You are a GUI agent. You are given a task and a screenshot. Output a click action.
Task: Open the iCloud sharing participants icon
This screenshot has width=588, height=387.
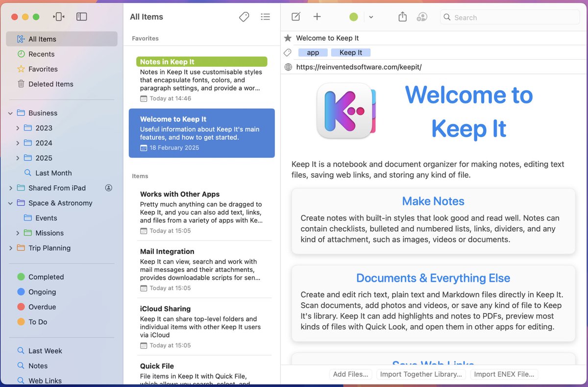(x=422, y=17)
